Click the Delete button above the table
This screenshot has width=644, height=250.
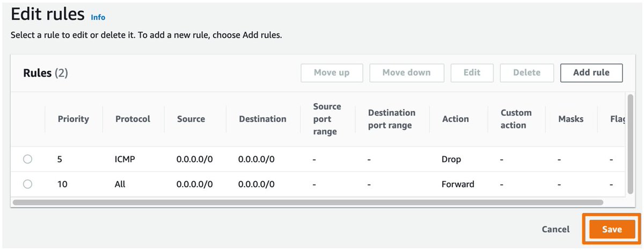pyautogui.click(x=526, y=73)
